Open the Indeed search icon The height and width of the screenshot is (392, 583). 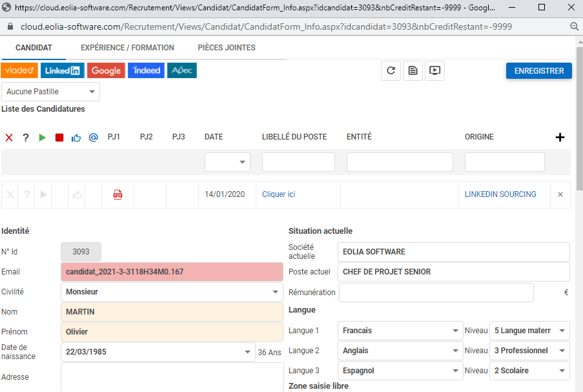(146, 70)
